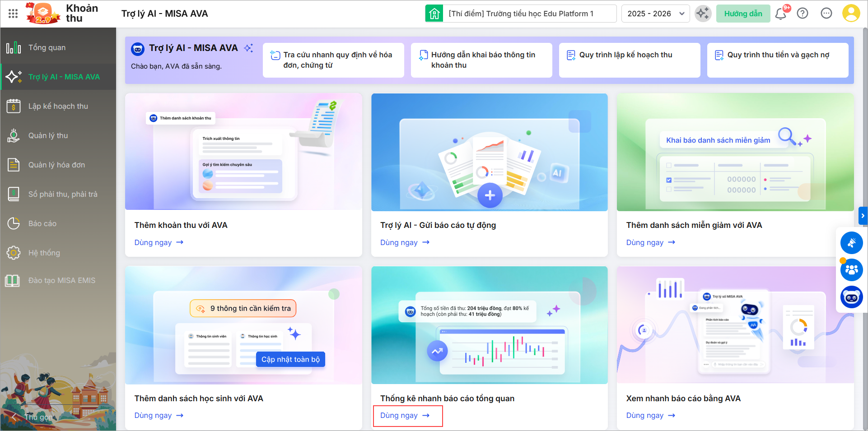The height and width of the screenshot is (431, 868).
Task: Click the vertical page scrollbar
Action: 865,229
